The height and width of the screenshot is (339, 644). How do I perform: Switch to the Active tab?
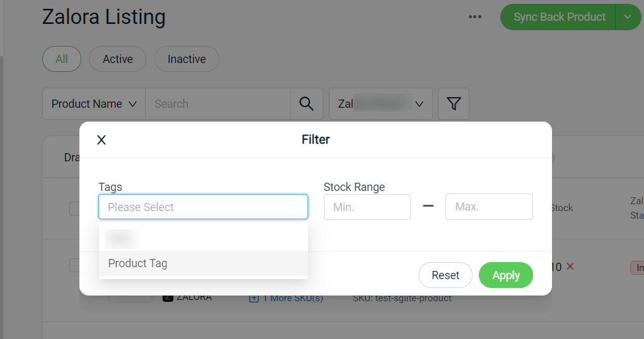click(x=117, y=59)
